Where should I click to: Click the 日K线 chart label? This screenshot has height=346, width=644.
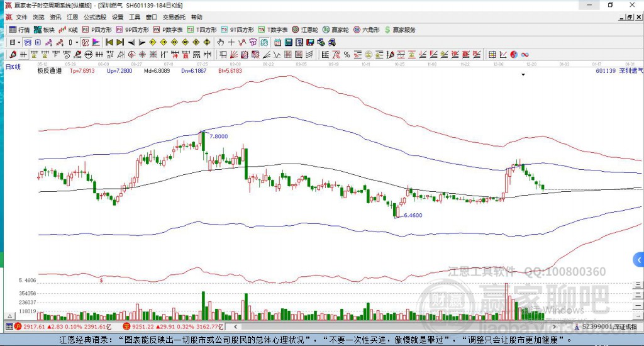tap(13, 67)
